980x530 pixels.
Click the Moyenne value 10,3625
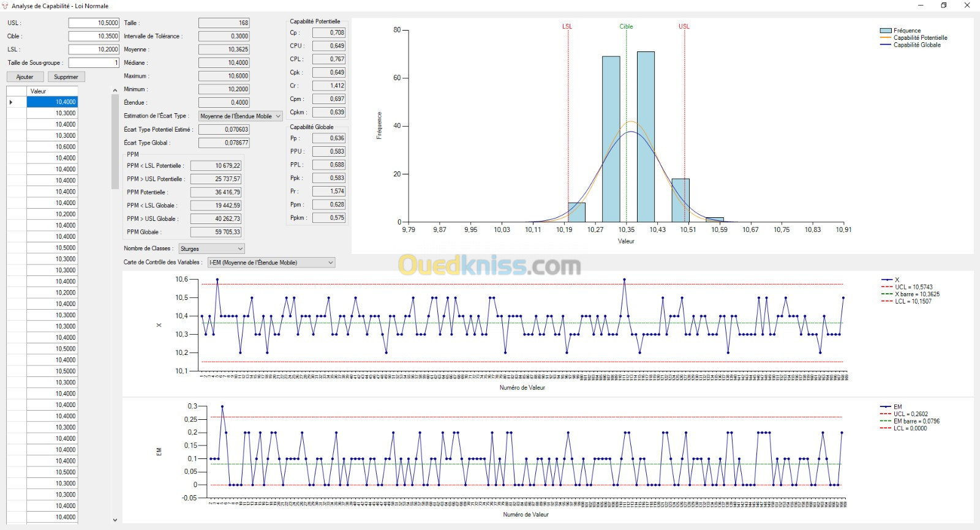pos(224,50)
